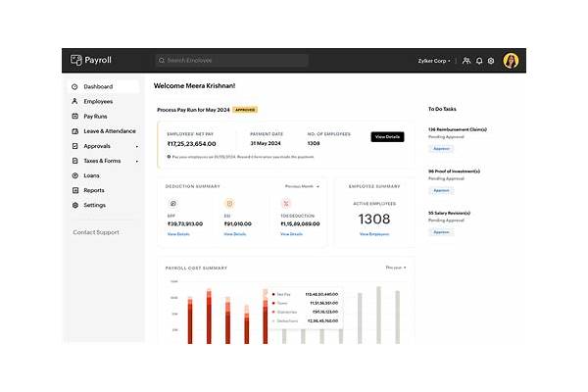Viewport: 588px width, 392px height.
Task: Click the Net Pay legend color dot
Action: tap(273, 294)
